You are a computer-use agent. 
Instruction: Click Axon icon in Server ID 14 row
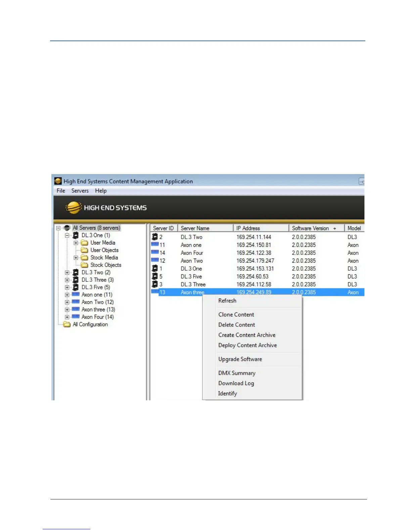[155, 252]
